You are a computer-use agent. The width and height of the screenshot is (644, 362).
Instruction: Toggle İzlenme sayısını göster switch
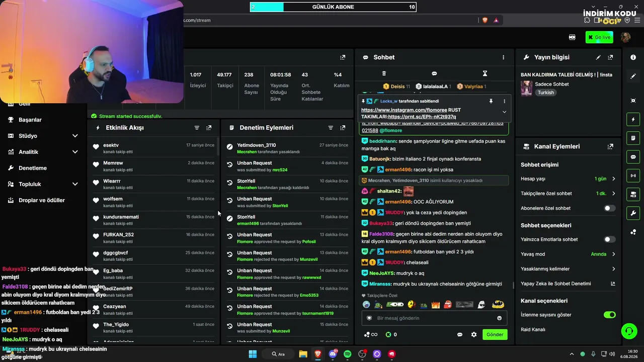609,315
